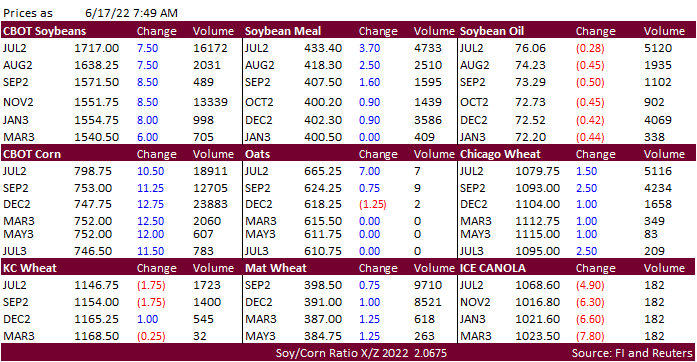Click the Chicago Wheat section header
This screenshot has width=697, height=362.
(500, 154)
